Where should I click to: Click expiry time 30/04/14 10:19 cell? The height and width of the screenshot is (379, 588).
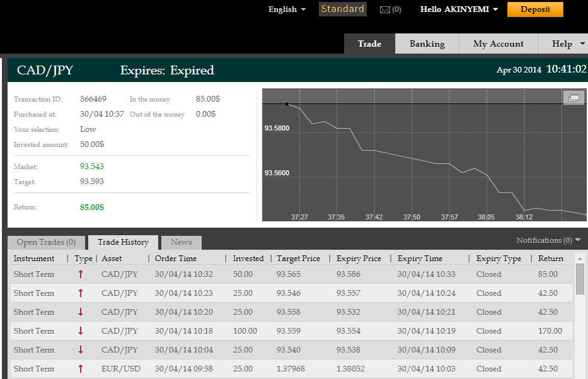[x=427, y=331]
